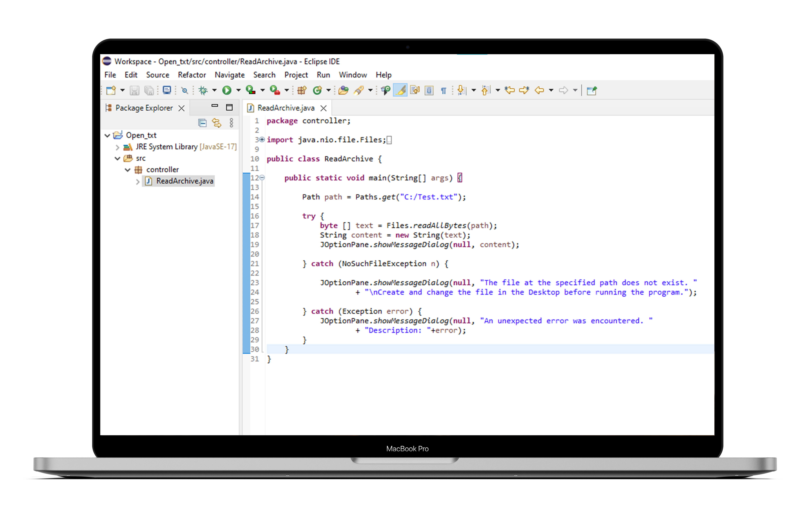Image resolution: width=812 pixels, height=513 pixels.
Task: Toggle Mark Occurrences highlighter
Action: (400, 90)
